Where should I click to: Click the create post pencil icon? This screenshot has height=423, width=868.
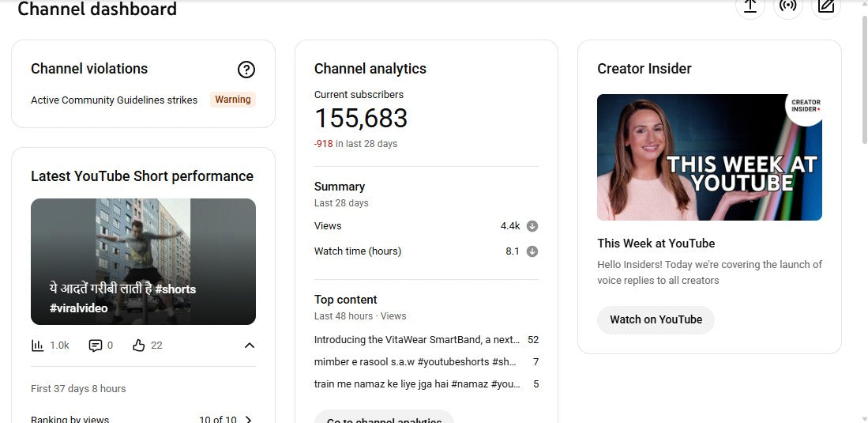[826, 6]
